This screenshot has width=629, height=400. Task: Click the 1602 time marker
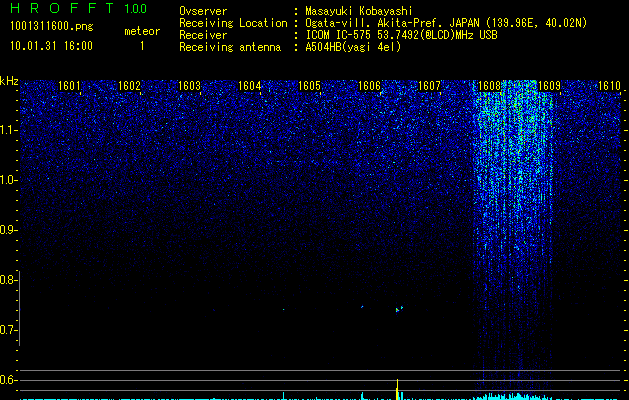tap(129, 86)
